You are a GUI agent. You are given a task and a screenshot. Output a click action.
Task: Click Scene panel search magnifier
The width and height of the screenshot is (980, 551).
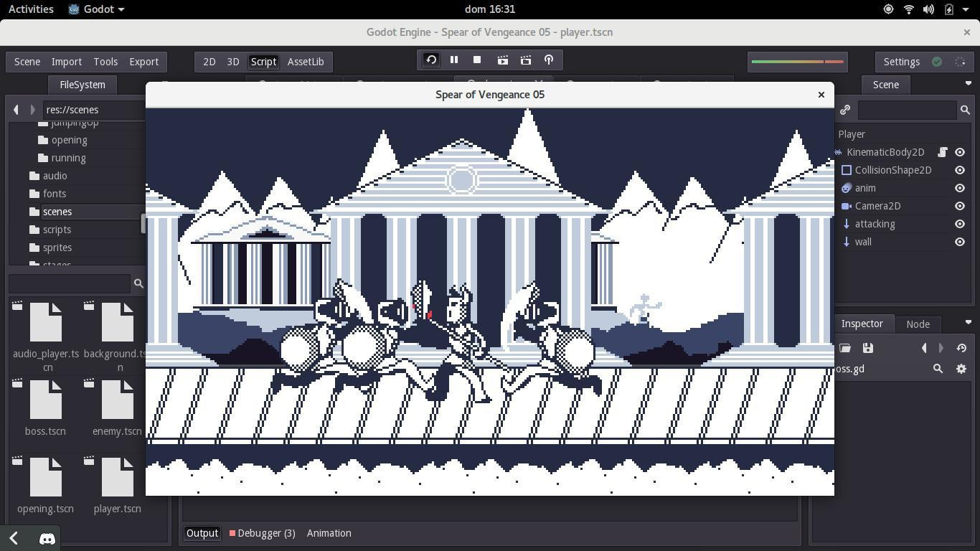965,110
